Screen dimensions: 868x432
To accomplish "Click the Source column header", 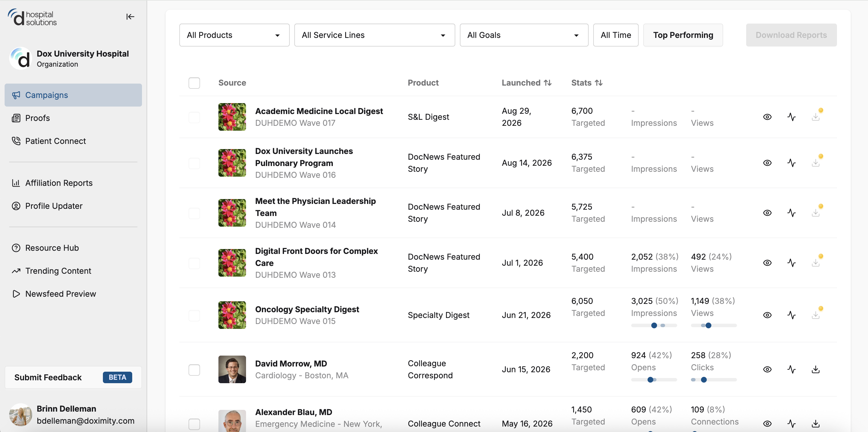I will click(x=232, y=83).
